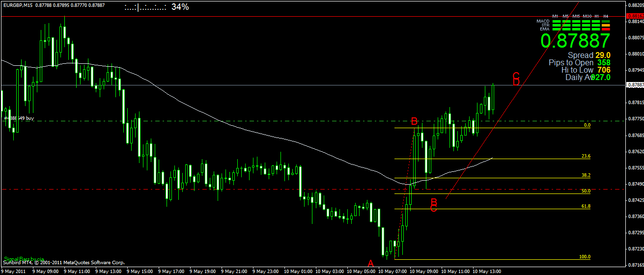
Task: Select the red B label at the 0.0 Fibonacci level
Action: click(x=414, y=121)
